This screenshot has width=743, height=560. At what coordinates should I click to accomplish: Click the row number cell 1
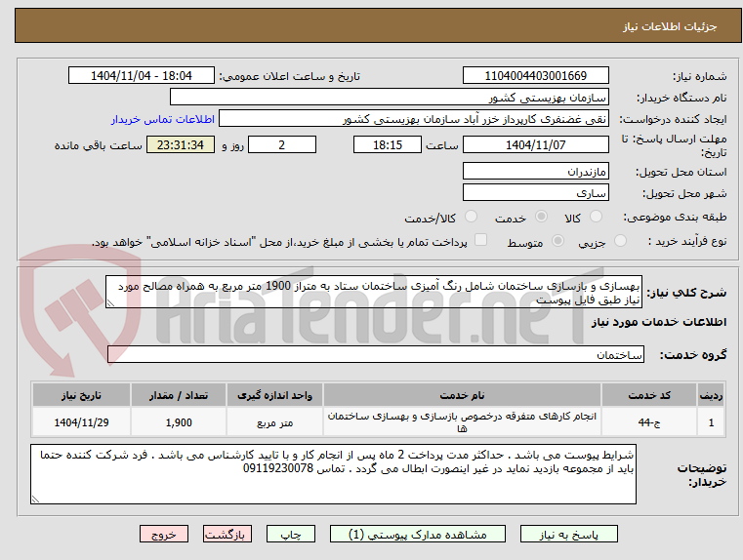[x=711, y=422]
